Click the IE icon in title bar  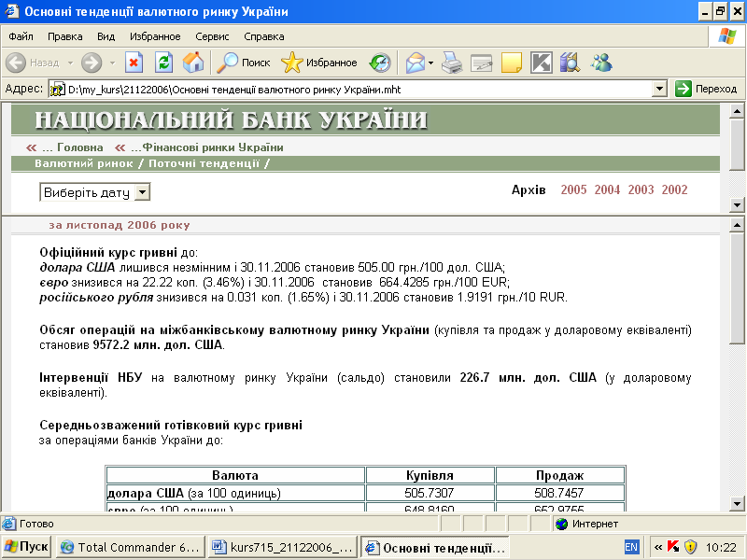(11, 11)
